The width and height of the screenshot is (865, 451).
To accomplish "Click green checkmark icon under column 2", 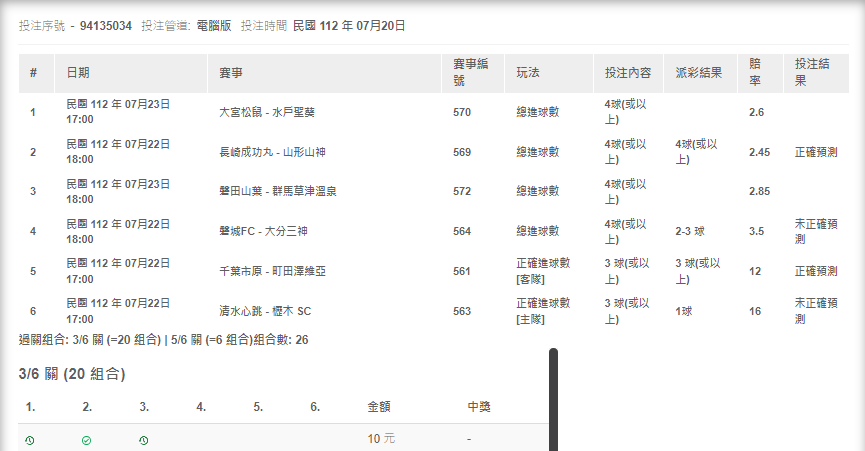I will point(87,440).
